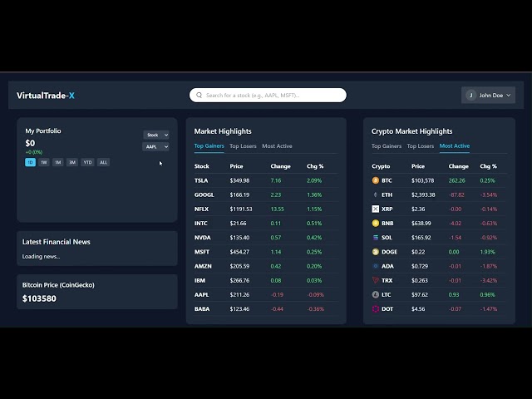Switch to Market Highlights Top Gainers tab
Viewport: 532px width, 399px height.
[x=209, y=146]
